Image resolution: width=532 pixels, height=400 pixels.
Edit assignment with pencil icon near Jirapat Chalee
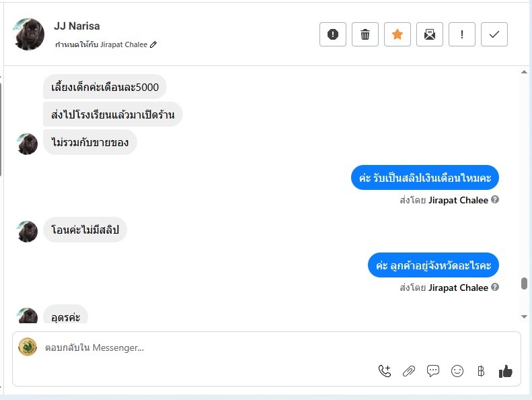(153, 44)
